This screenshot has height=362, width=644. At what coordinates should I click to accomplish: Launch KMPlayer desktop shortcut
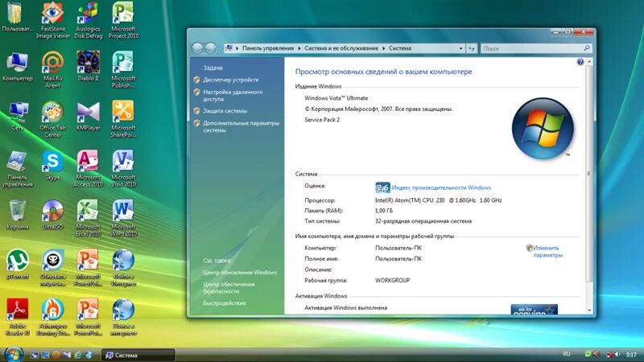[x=88, y=116]
